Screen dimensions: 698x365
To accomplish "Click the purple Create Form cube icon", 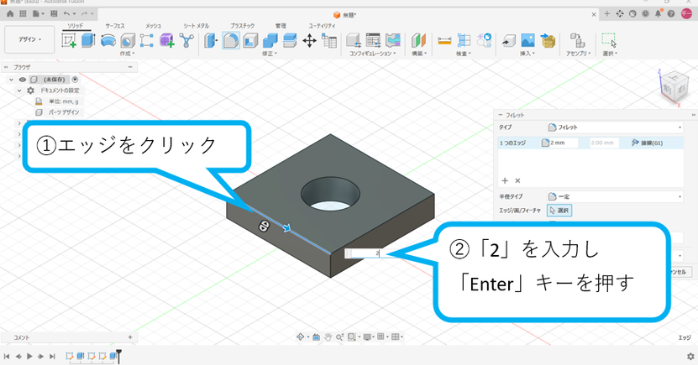I will coord(166,41).
